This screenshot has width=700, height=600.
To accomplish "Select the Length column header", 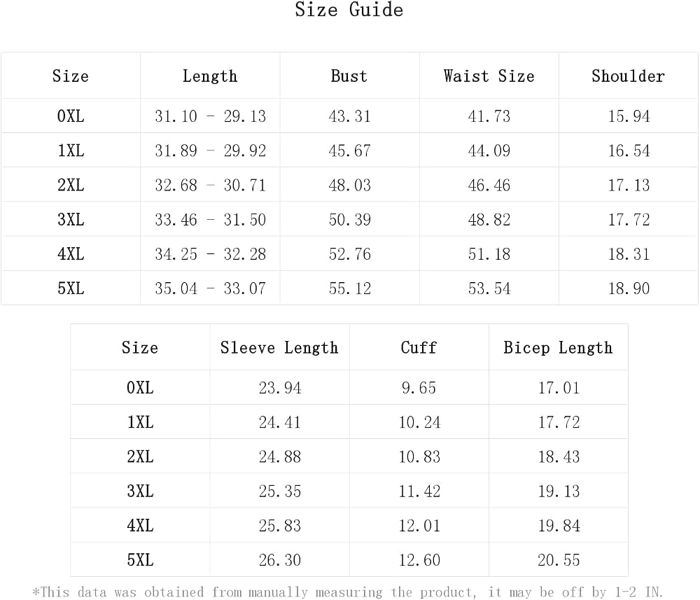I will pyautogui.click(x=210, y=76).
